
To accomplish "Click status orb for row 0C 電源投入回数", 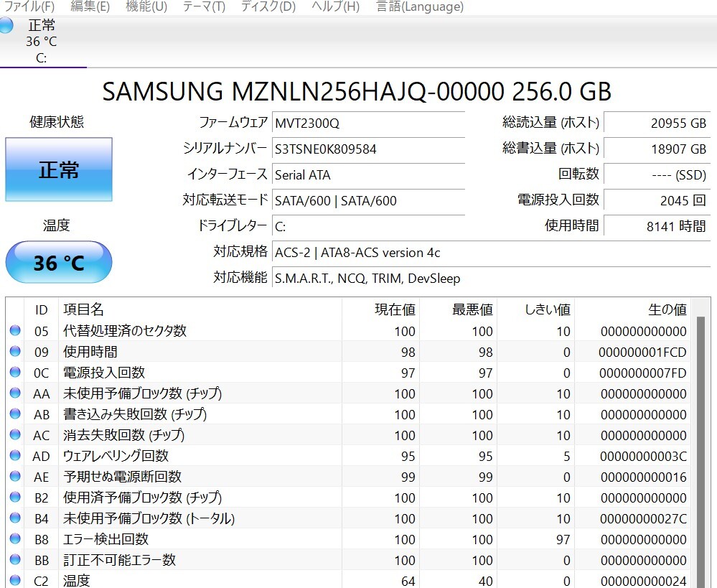I will point(15,372).
